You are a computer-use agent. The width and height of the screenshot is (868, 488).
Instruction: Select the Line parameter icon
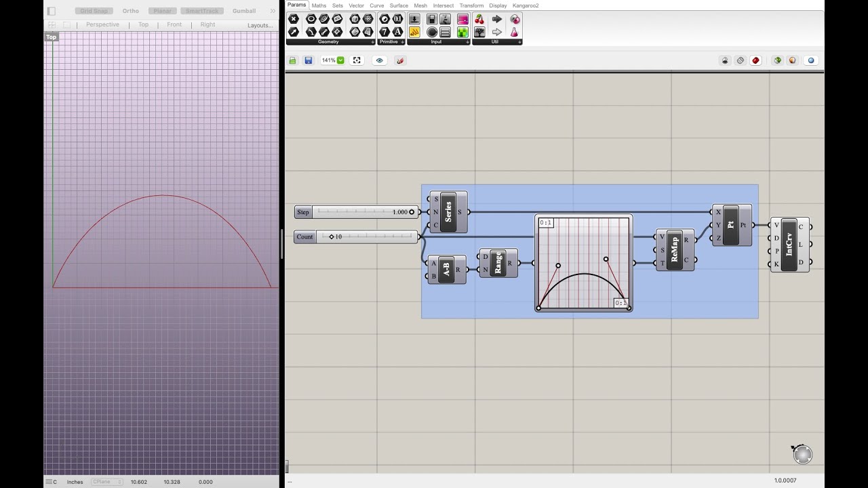click(324, 32)
